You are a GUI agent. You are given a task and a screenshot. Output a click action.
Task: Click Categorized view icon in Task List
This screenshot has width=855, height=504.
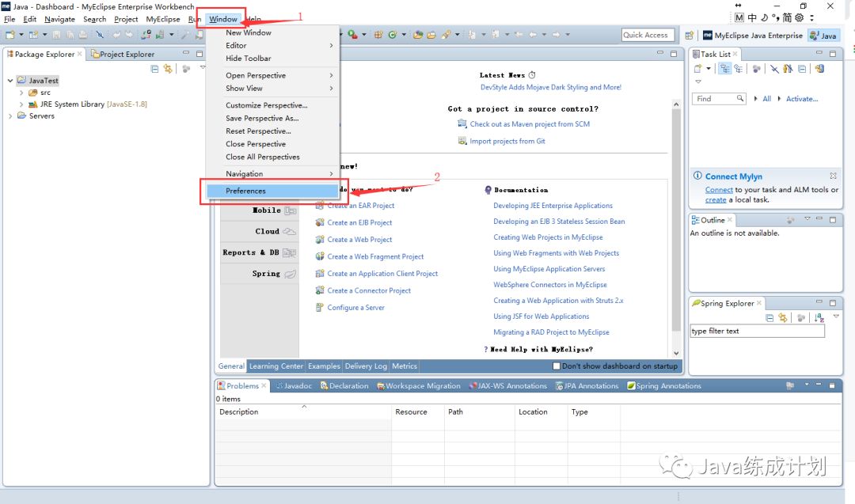pyautogui.click(x=724, y=69)
